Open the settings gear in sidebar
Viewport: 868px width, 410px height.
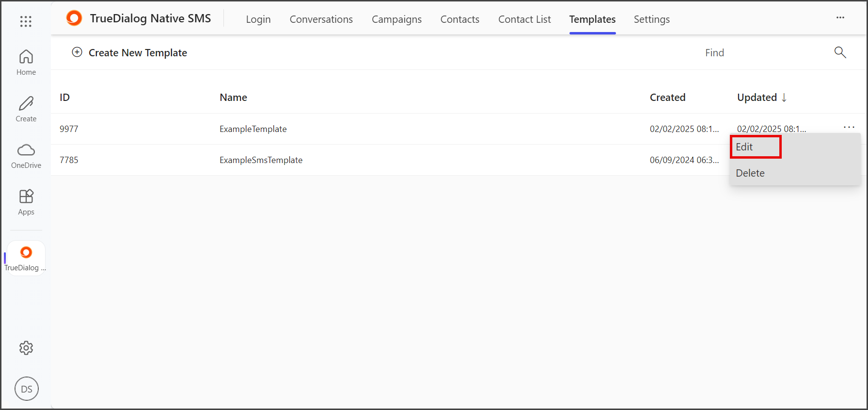(26, 348)
